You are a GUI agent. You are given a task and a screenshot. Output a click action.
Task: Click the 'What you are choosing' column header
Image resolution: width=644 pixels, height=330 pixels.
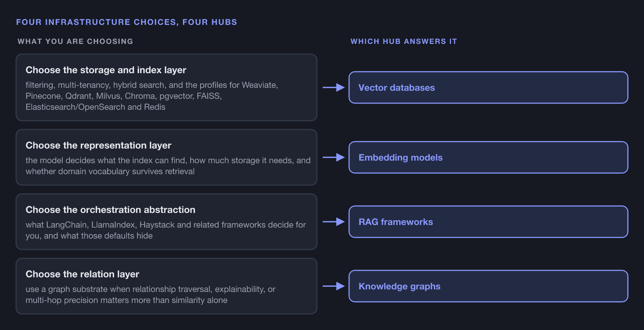(x=75, y=41)
